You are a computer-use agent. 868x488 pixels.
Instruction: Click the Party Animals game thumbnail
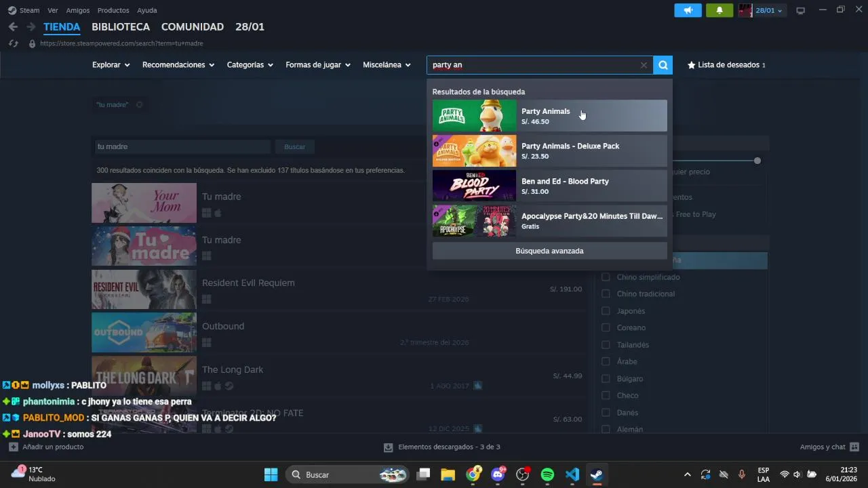pyautogui.click(x=474, y=116)
